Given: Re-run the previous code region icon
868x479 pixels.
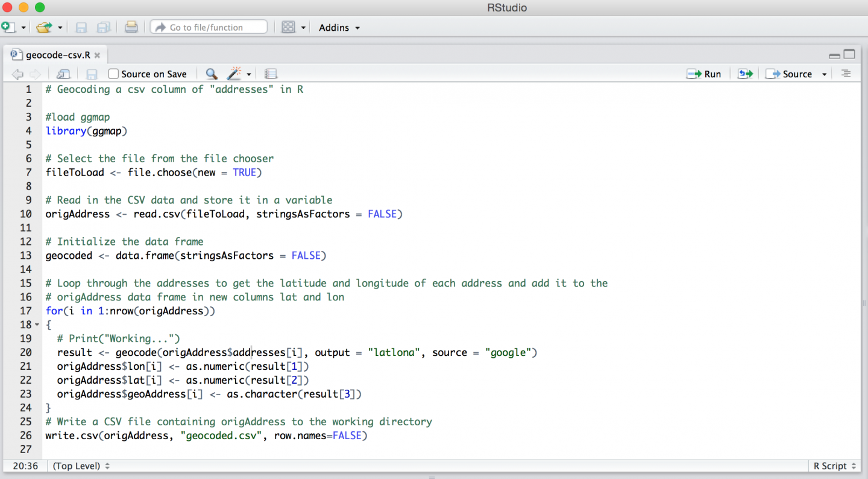Looking at the screenshot, I should [745, 73].
